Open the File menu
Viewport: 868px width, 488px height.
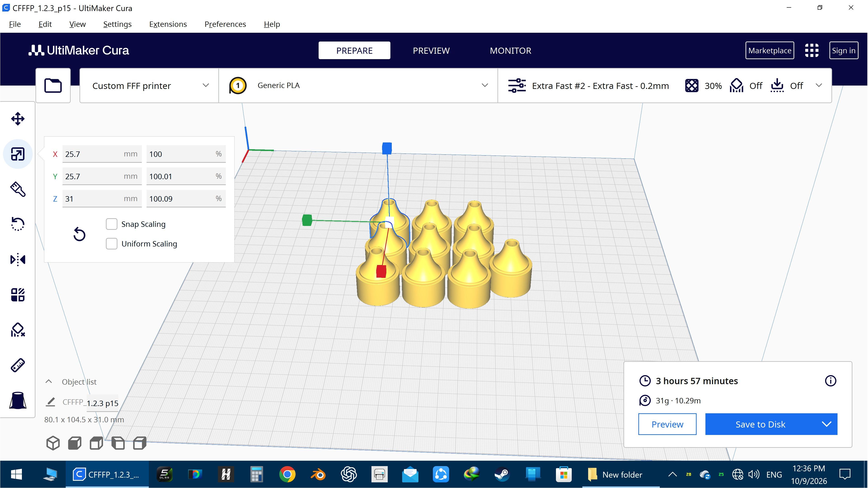pyautogui.click(x=15, y=24)
